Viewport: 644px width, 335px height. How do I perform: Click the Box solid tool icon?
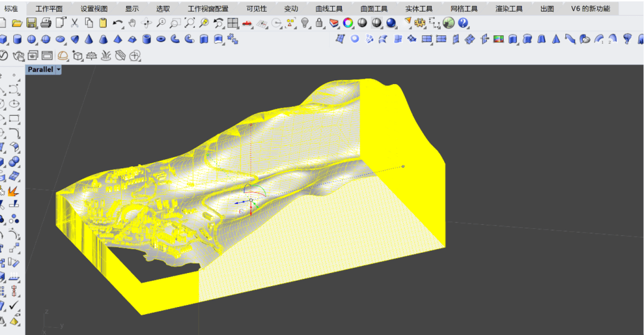4,39
